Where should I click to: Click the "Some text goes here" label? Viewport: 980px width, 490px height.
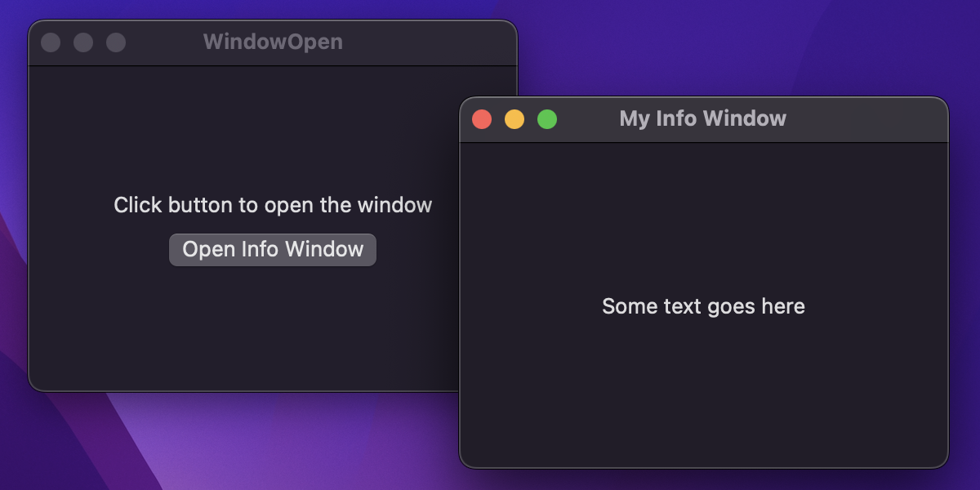703,306
